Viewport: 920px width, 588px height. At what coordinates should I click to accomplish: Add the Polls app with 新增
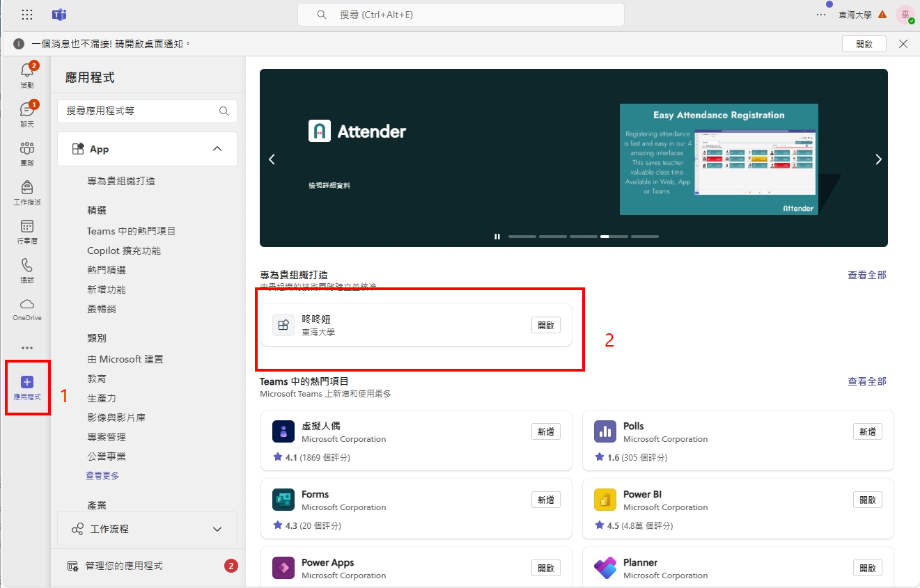[x=868, y=431]
